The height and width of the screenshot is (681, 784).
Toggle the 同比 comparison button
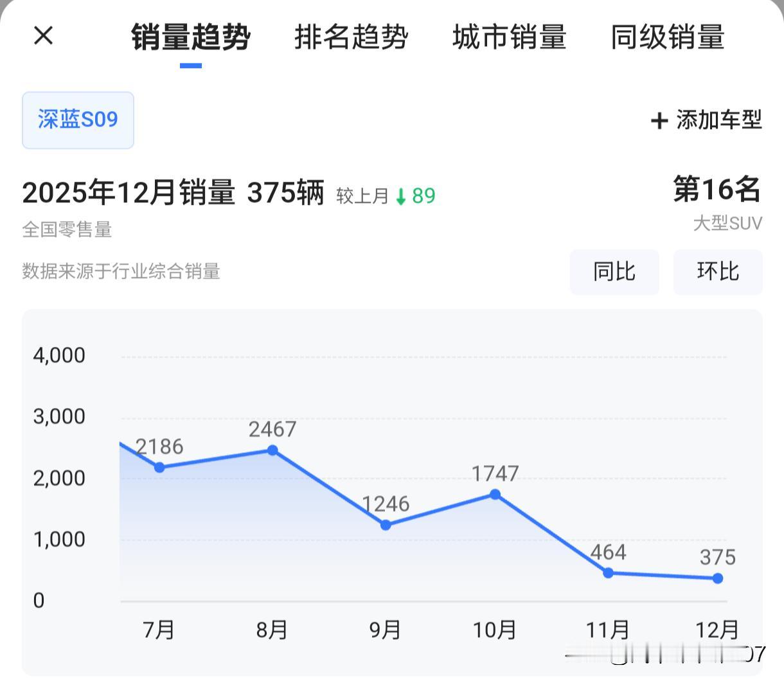pyautogui.click(x=614, y=272)
